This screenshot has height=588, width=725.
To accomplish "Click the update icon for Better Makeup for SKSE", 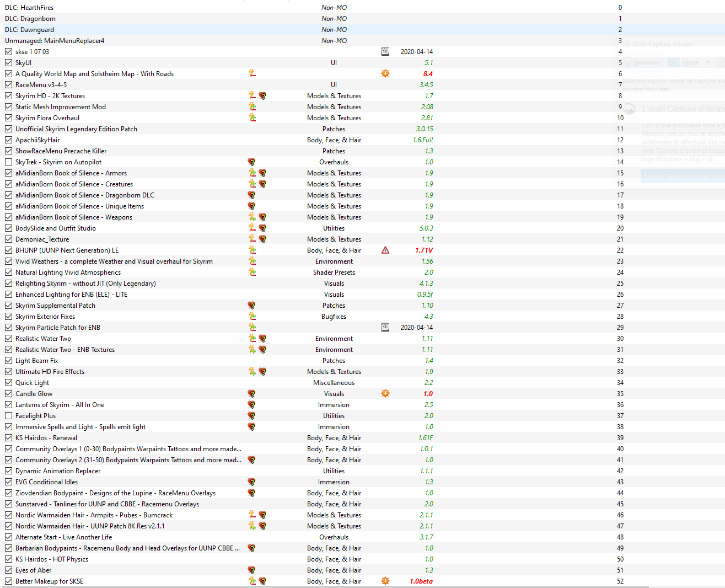I will 385,581.
